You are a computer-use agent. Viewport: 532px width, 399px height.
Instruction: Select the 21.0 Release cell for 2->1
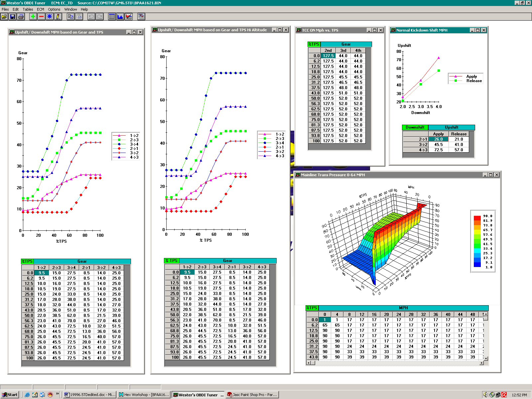click(459, 139)
